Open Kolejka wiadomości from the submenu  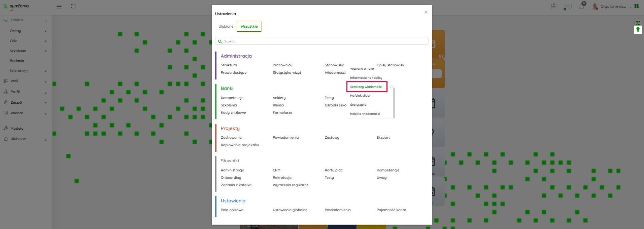[365, 114]
